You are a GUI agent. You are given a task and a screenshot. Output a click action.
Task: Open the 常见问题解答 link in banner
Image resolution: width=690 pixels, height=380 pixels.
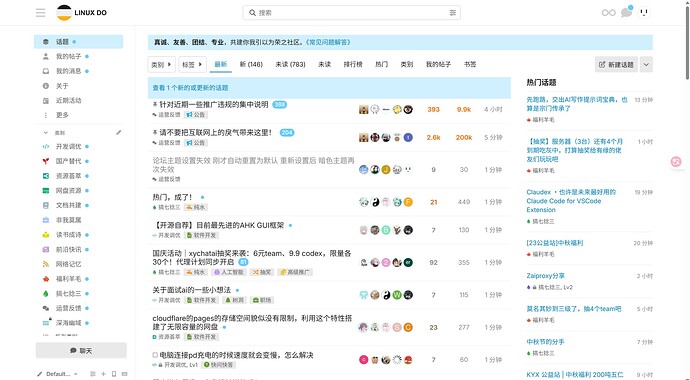pyautogui.click(x=328, y=42)
